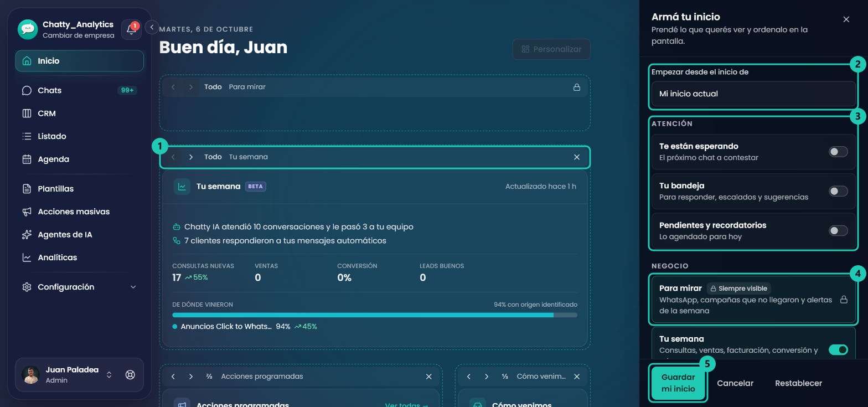Click the right arrow in the Acciones programadas header

coord(191,377)
